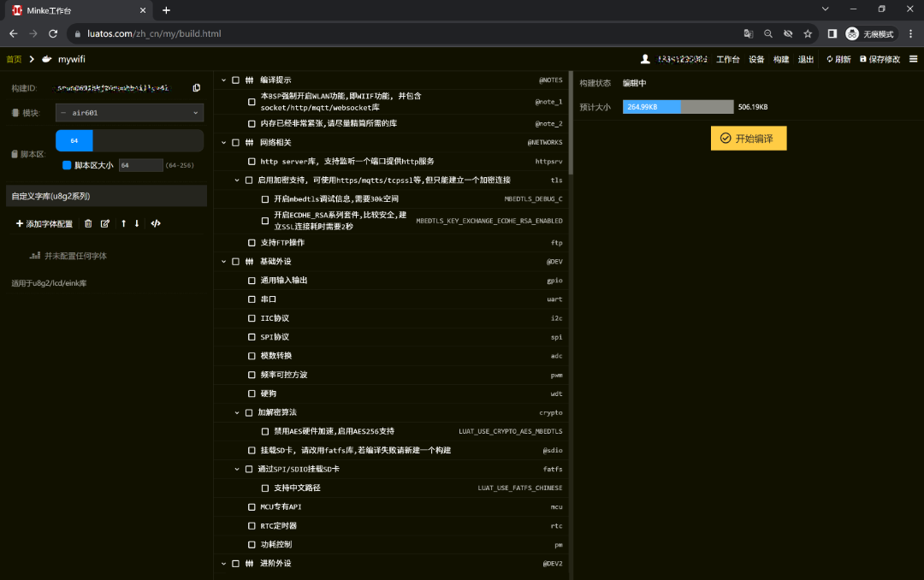The image size is (924, 580).
Task: Open 构建 in the top navigation
Action: 781,59
